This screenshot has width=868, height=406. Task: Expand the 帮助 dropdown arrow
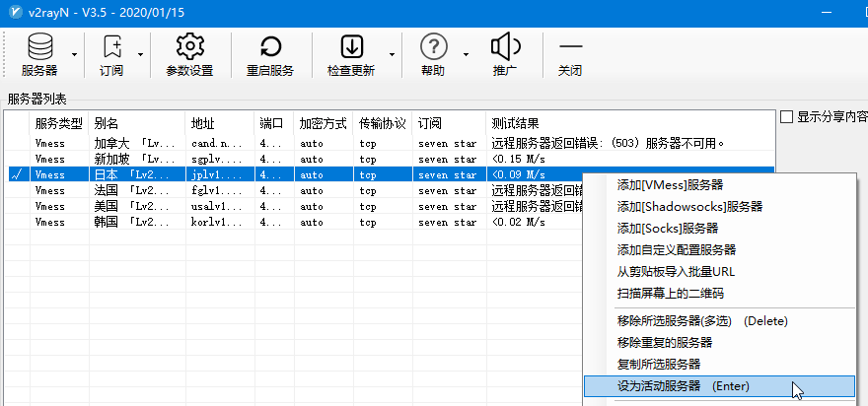tap(466, 54)
